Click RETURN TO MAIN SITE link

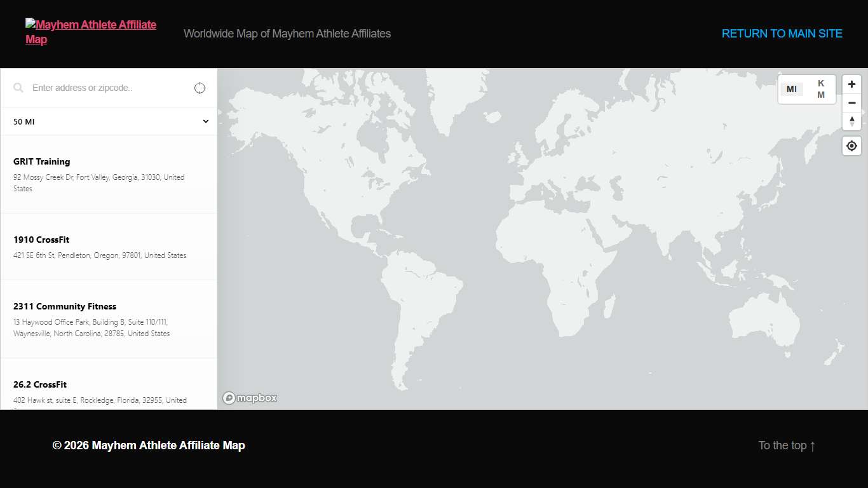[x=782, y=33]
